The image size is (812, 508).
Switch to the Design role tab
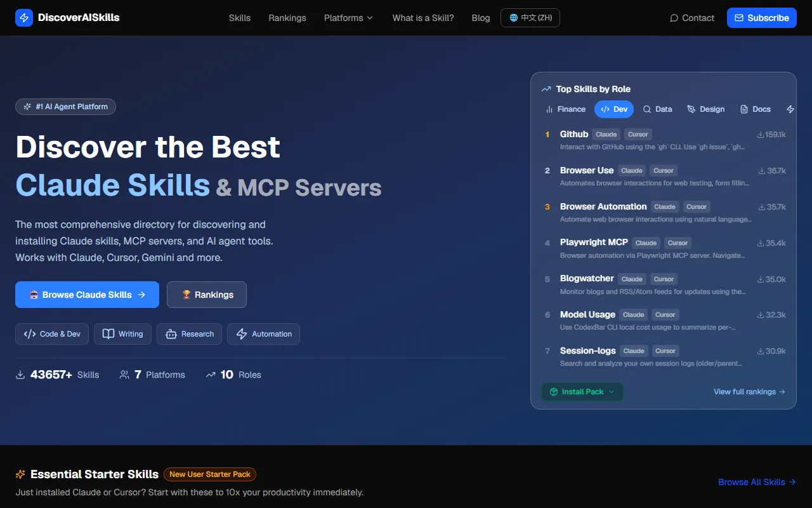click(x=705, y=109)
